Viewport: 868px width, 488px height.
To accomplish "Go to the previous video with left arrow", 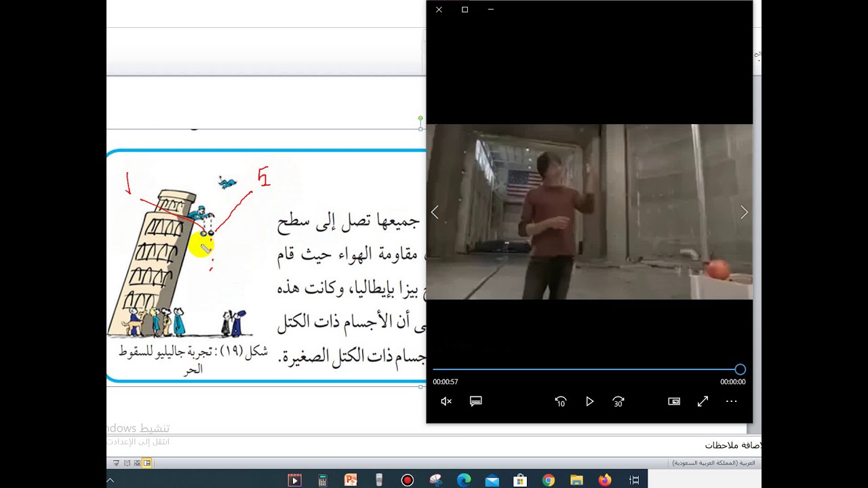I will click(435, 212).
